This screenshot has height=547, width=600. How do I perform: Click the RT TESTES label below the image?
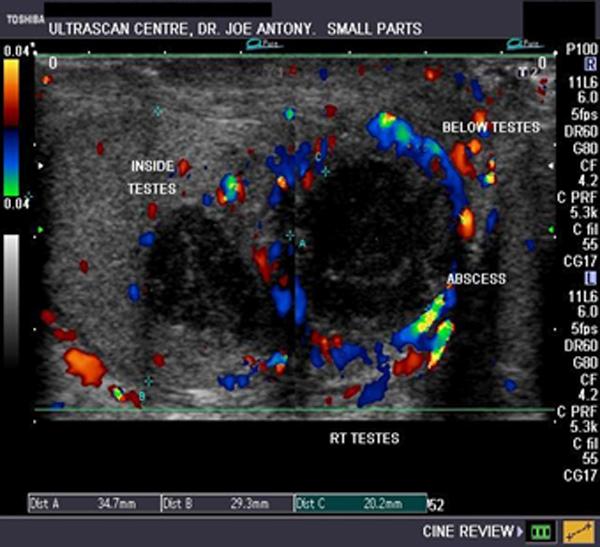[x=364, y=438]
